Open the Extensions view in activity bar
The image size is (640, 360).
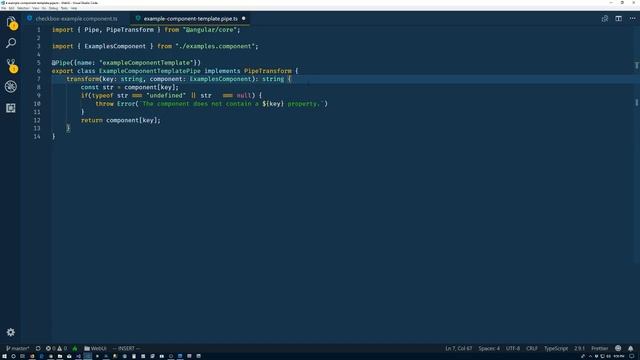[x=11, y=108]
